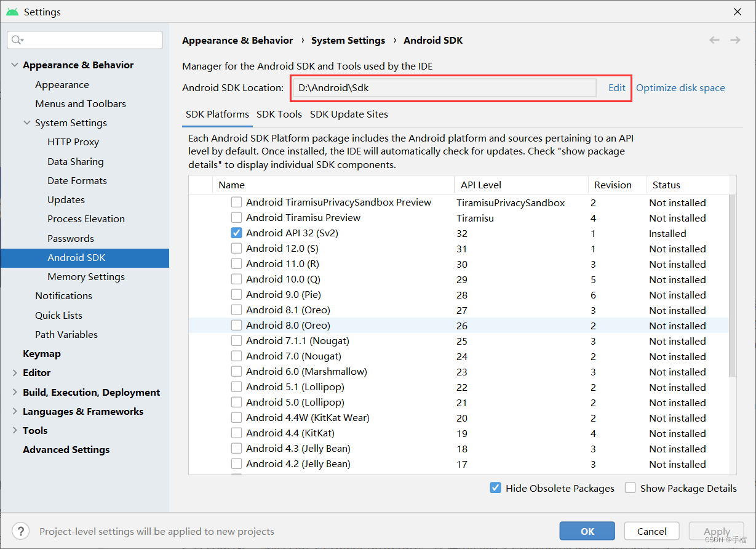Click the help question mark icon
The height and width of the screenshot is (549, 756).
tap(20, 531)
